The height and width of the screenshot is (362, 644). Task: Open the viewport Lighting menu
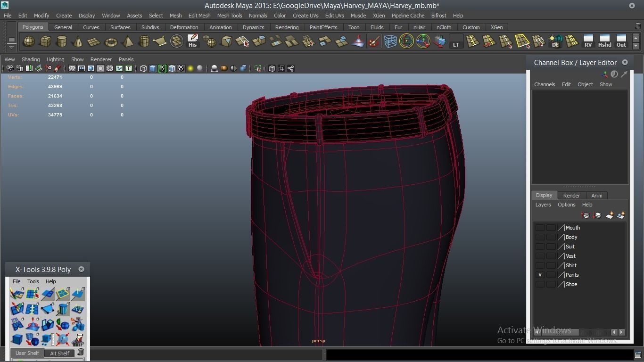(x=55, y=59)
